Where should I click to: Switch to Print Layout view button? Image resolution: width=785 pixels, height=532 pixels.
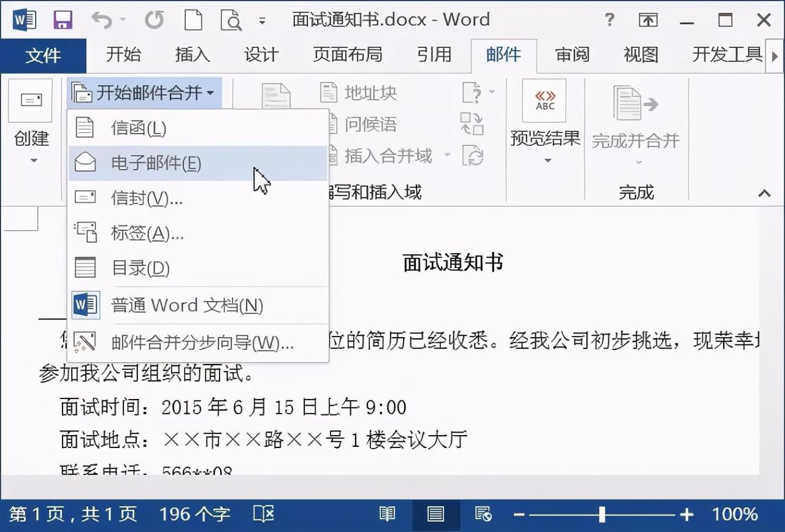(x=435, y=514)
